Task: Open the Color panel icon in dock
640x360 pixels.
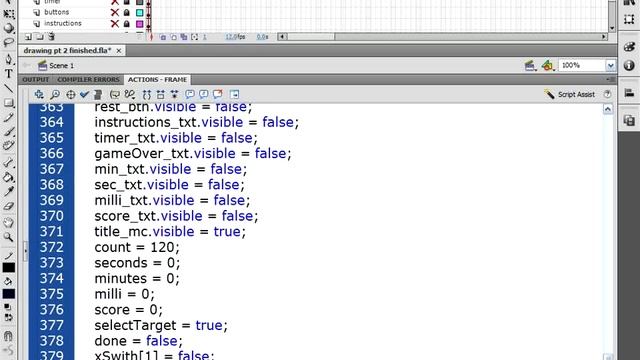Action: coord(629,47)
